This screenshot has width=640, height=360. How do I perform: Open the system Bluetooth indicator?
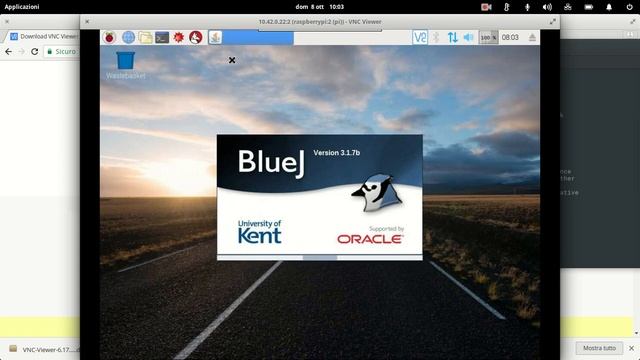point(507,7)
